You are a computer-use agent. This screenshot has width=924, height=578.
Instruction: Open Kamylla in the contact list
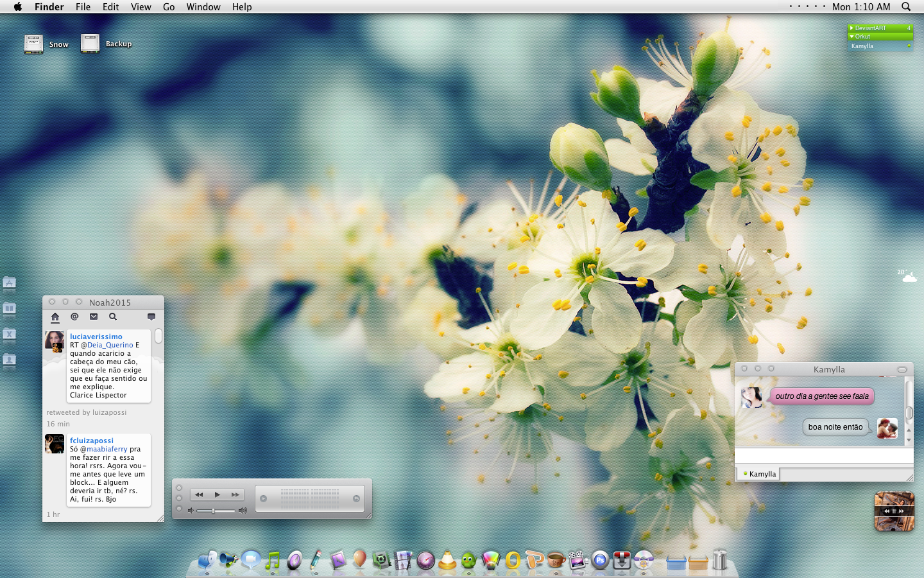pyautogui.click(x=880, y=46)
